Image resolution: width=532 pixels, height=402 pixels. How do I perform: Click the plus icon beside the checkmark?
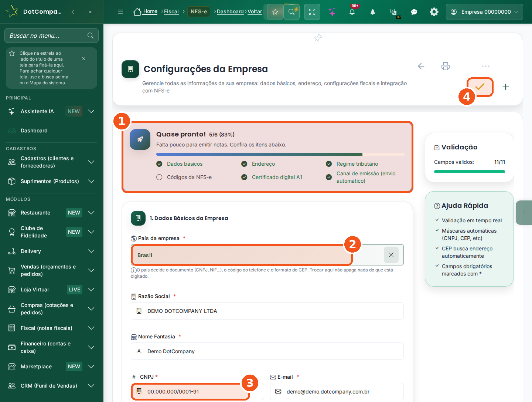(x=506, y=87)
